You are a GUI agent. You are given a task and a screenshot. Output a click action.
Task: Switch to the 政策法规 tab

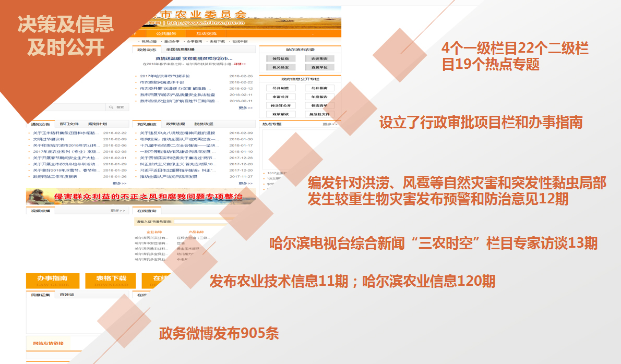pos(175,124)
